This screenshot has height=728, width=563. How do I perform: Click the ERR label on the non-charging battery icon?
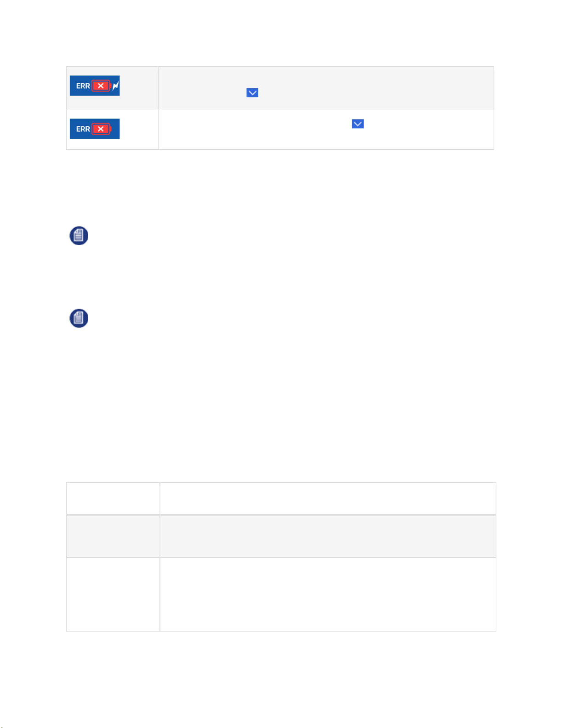pyautogui.click(x=83, y=129)
